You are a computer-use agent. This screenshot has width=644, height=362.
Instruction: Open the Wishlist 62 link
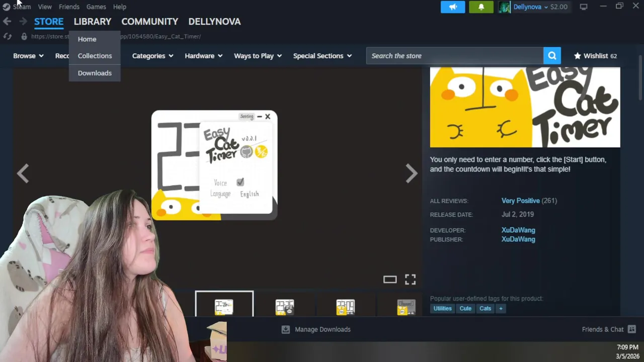[x=595, y=56]
